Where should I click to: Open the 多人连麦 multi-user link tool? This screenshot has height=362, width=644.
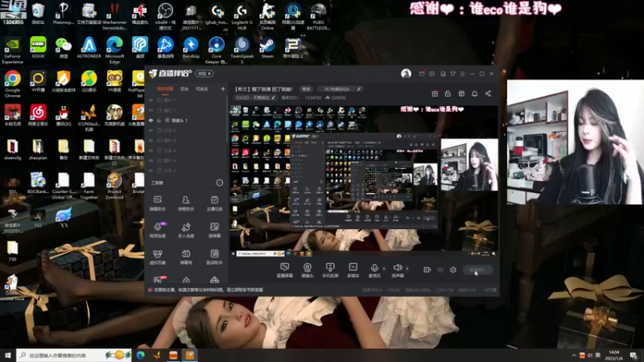point(186,230)
